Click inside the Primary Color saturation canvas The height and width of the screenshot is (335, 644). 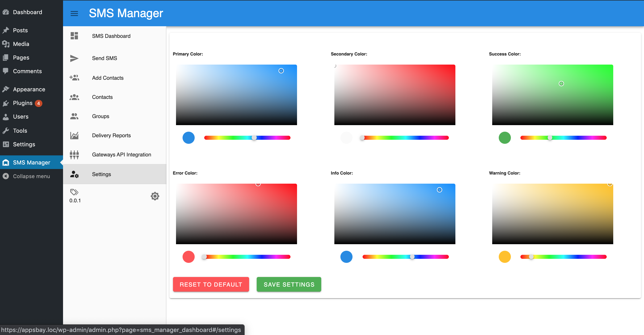(236, 95)
